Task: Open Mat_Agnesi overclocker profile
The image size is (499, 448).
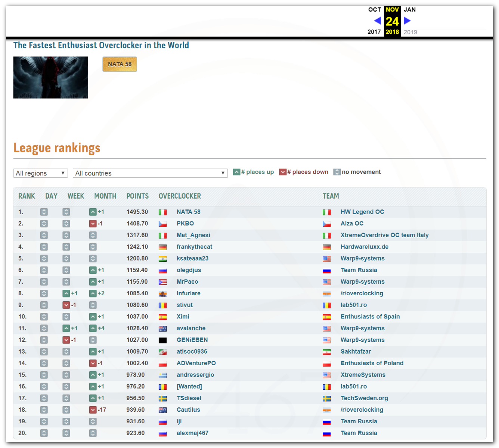Action: 193,235
